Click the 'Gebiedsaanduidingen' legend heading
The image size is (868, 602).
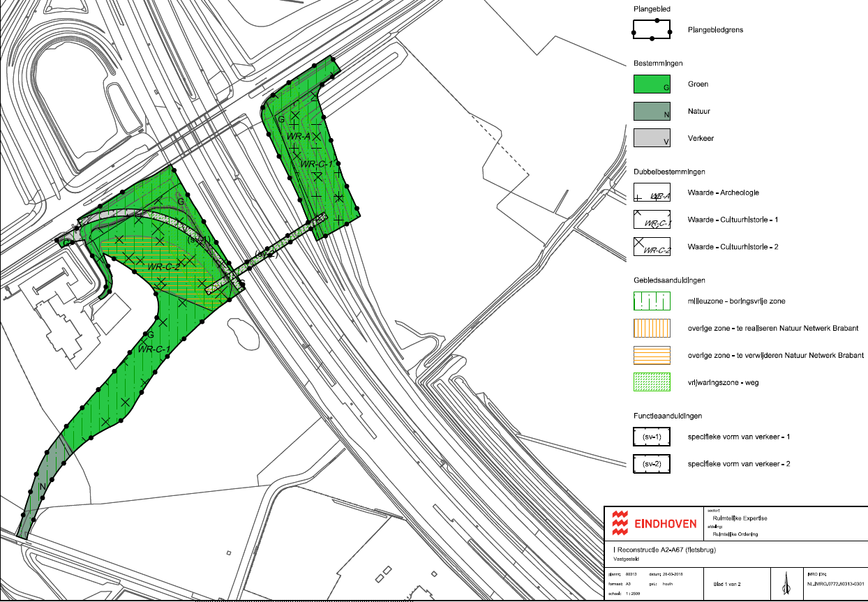click(669, 280)
